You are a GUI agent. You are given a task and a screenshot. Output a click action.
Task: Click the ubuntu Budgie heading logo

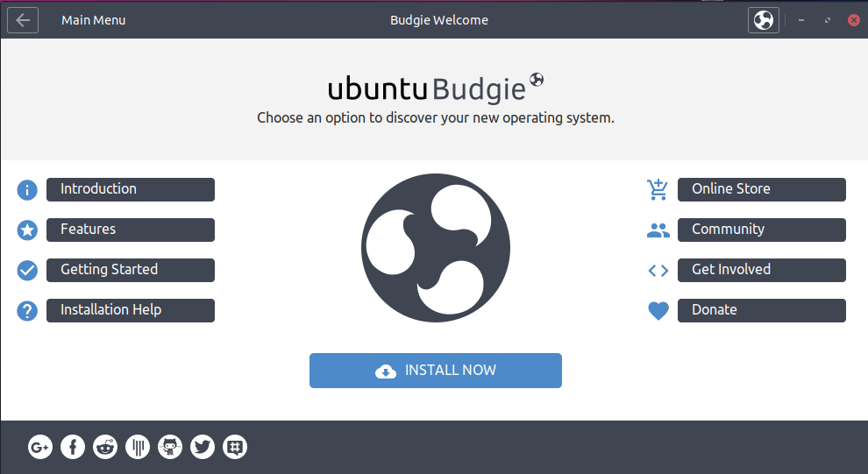[436, 88]
